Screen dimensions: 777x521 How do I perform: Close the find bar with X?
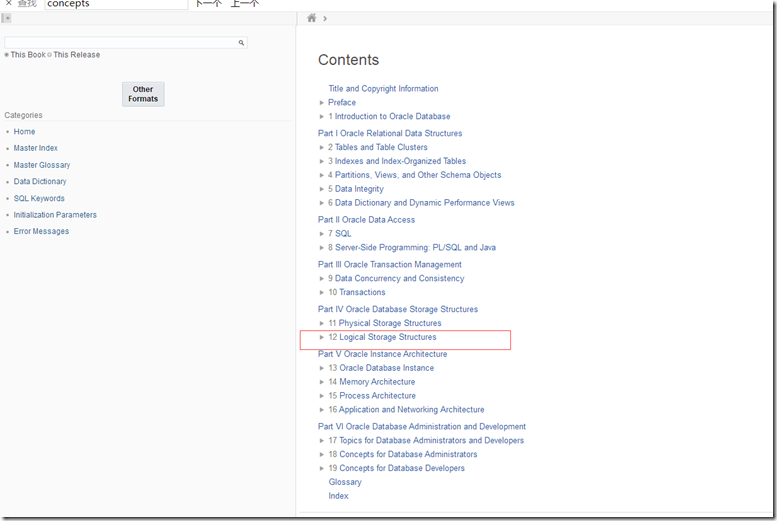(8, 3)
